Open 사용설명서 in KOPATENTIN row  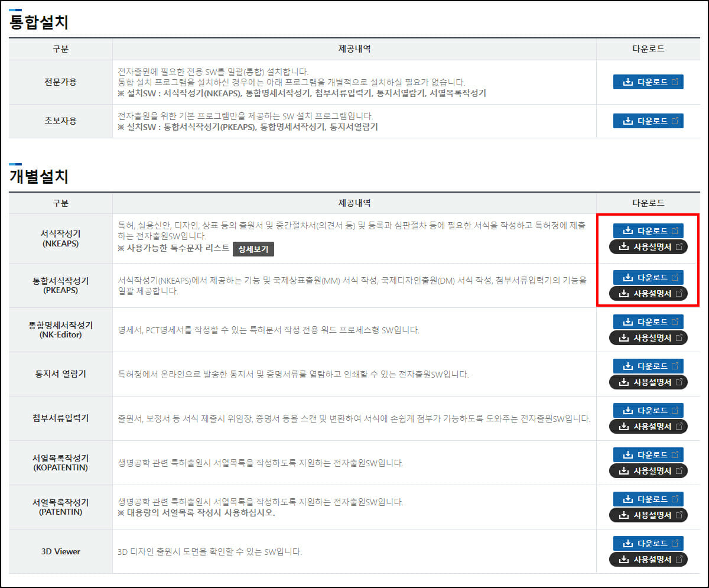point(648,471)
